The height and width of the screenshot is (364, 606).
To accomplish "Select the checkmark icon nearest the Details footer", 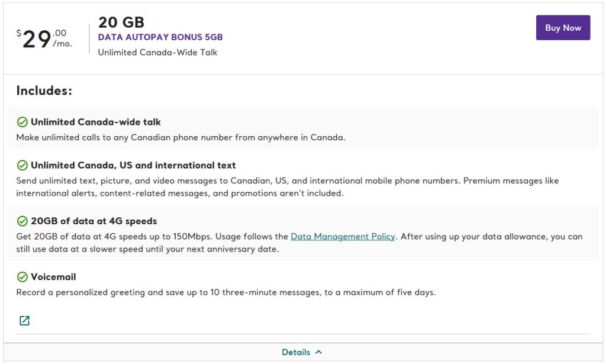I will pos(22,276).
